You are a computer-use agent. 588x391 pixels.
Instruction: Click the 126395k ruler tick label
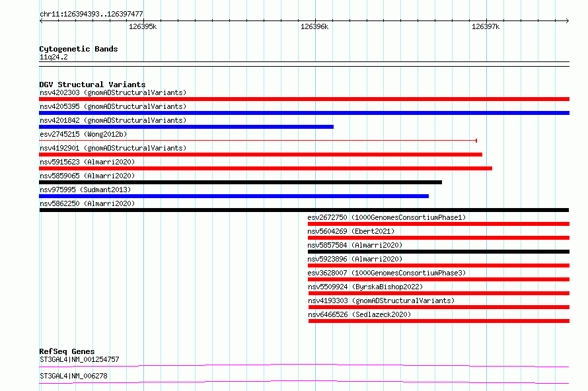pos(143,26)
